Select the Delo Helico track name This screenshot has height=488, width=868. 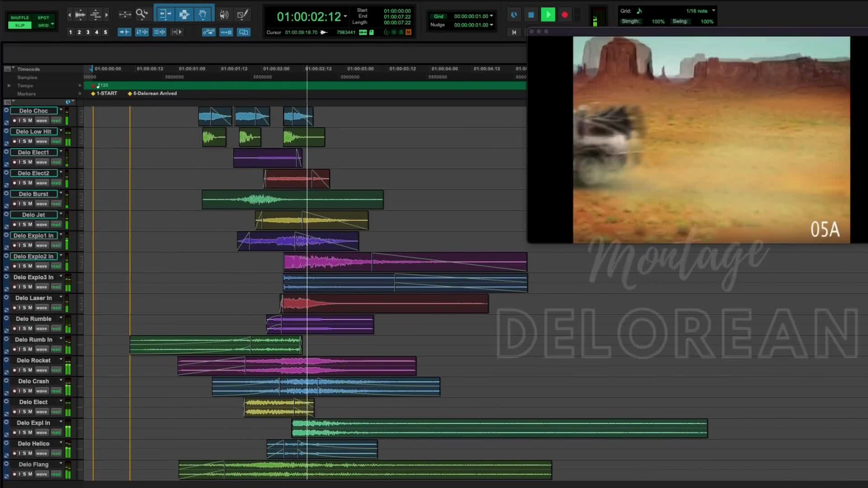[33, 443]
